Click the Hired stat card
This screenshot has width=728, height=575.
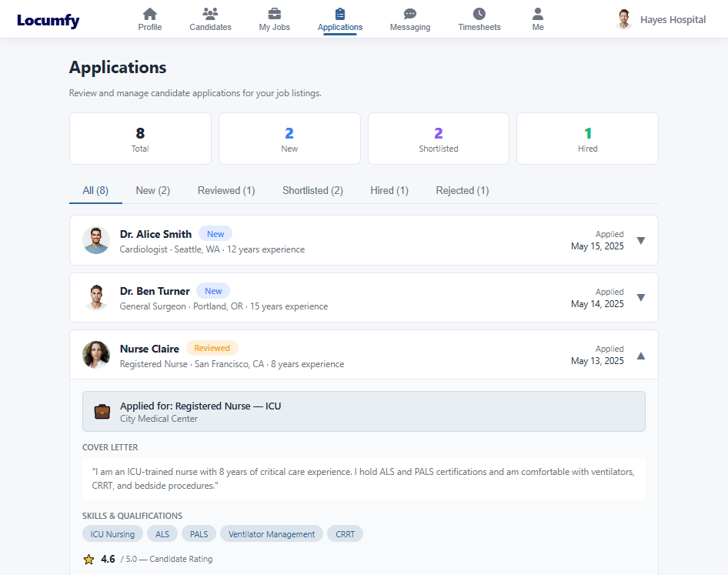(x=587, y=139)
